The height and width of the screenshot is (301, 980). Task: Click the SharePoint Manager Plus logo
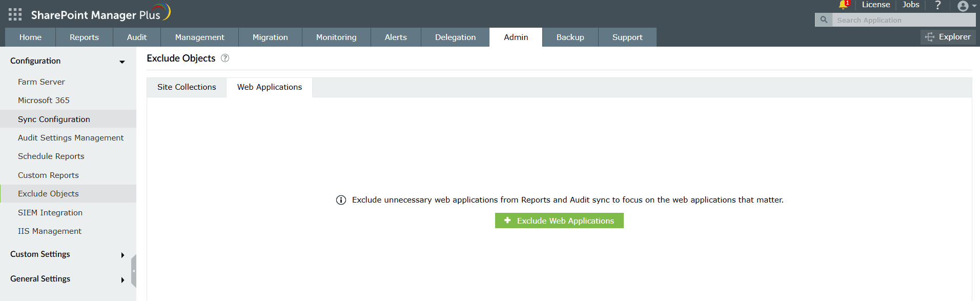point(100,13)
